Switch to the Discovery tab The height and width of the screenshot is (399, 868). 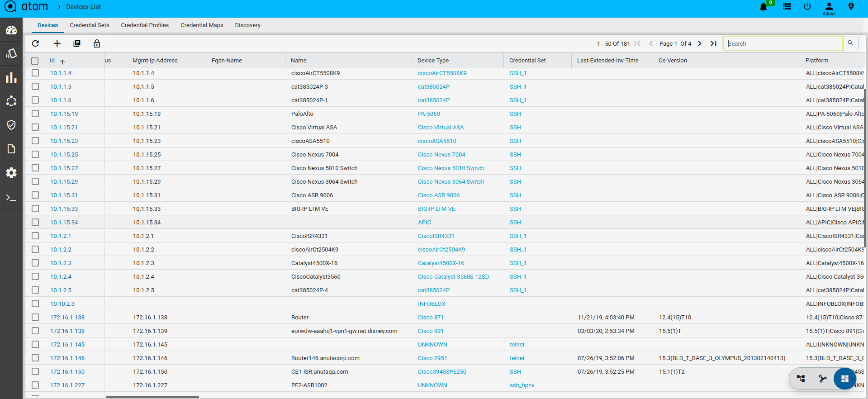(247, 25)
